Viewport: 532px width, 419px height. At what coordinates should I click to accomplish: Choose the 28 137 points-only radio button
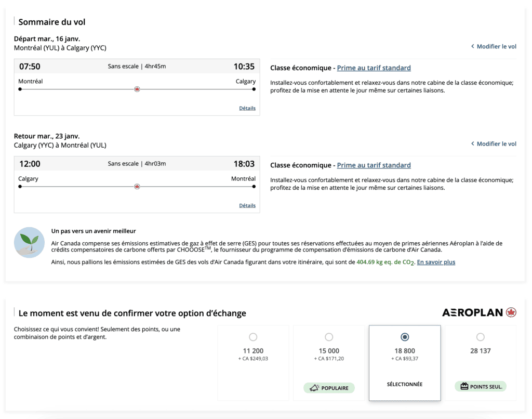pyautogui.click(x=481, y=337)
